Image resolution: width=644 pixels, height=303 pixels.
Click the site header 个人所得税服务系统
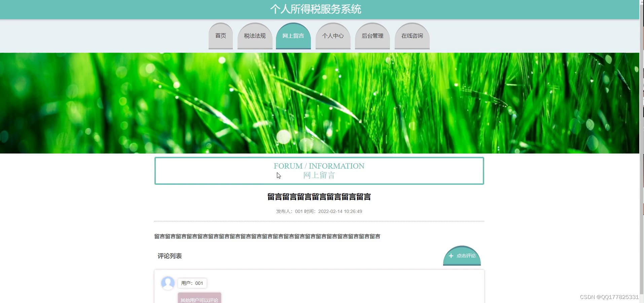tap(316, 9)
